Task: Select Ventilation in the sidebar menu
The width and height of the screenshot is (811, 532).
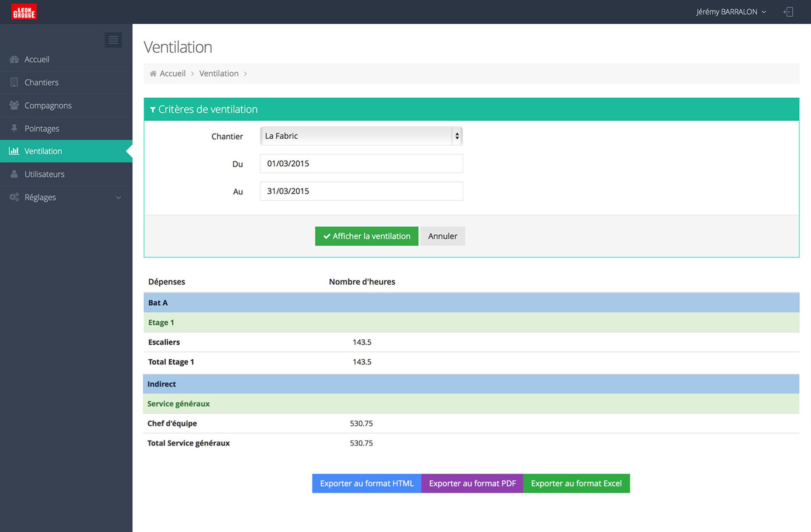Action: click(43, 151)
